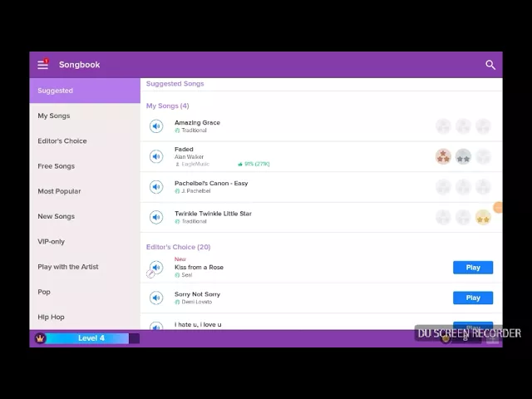Viewport: 532px width, 399px height.
Task: Open the hamburger menu with notification badge
Action: 42,64
